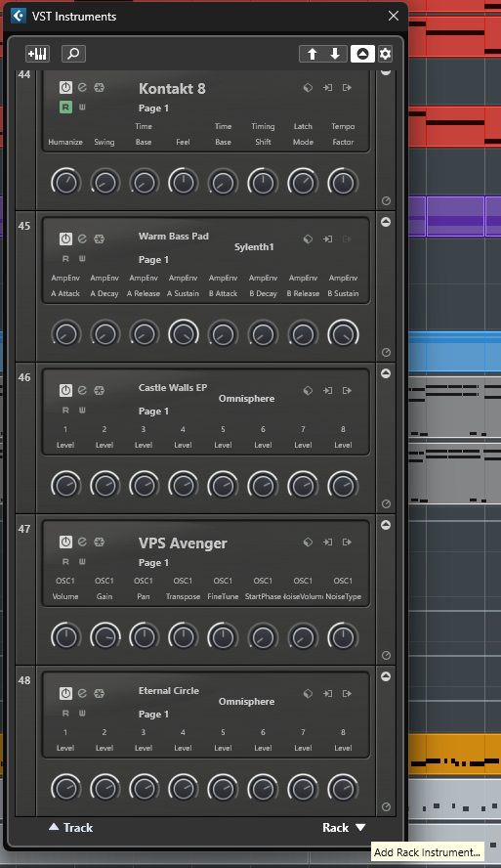Open Castle Walls EP Page 1 selector
The height and width of the screenshot is (868, 501).
point(153,412)
